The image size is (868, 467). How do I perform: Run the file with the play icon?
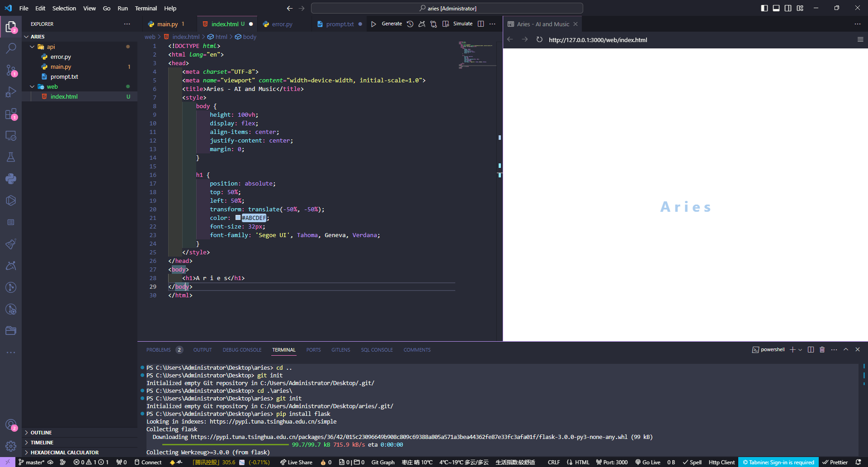(373, 24)
